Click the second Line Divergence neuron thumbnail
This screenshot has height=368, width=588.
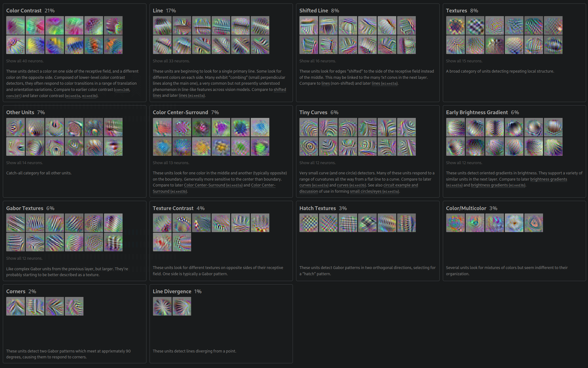(182, 306)
